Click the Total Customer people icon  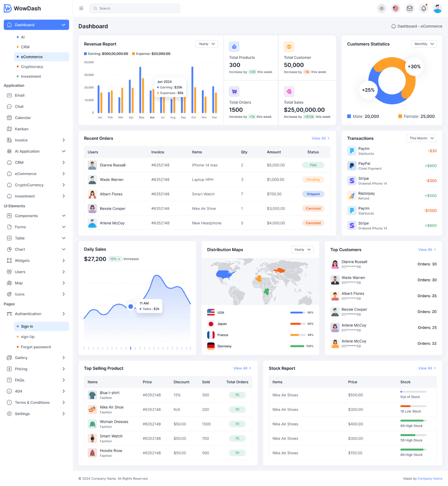(289, 47)
